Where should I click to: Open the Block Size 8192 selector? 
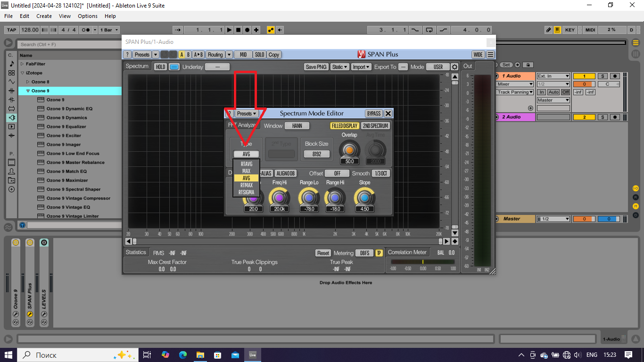tap(317, 154)
